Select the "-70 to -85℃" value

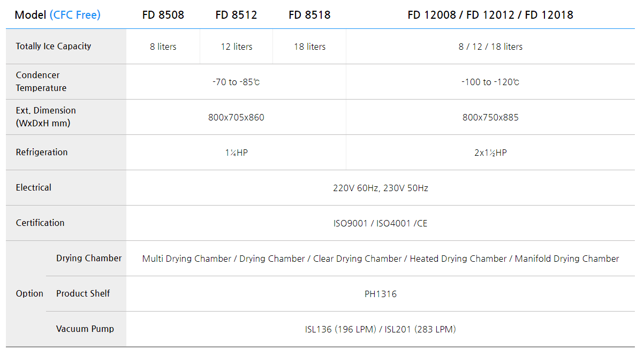pos(236,82)
